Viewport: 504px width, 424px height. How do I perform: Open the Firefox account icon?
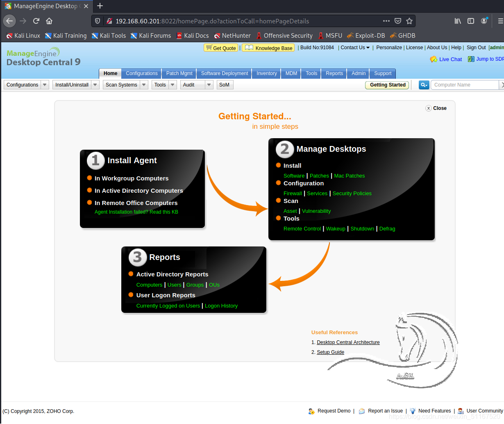point(484,21)
